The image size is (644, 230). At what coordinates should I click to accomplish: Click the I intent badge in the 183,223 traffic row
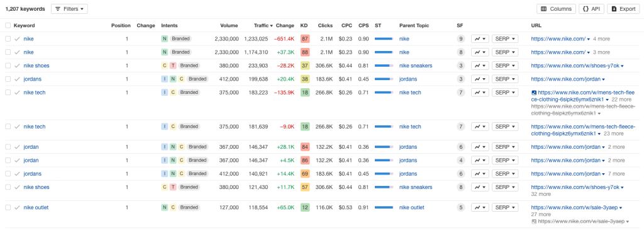[165, 93]
